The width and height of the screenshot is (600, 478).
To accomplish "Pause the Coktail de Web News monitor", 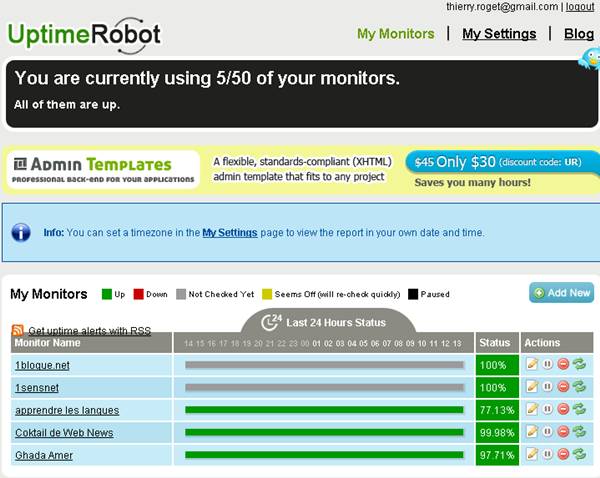I will (x=548, y=431).
